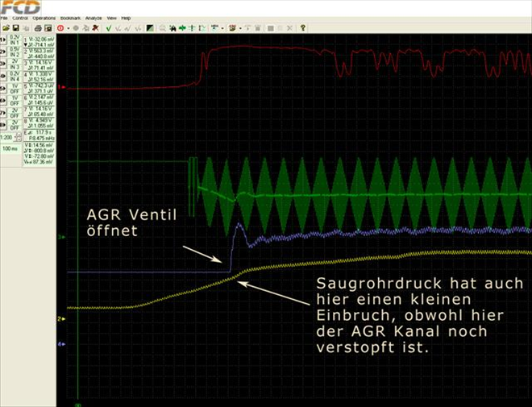
Task: Click the green checkmark toolbar icon
Action: pos(108,27)
